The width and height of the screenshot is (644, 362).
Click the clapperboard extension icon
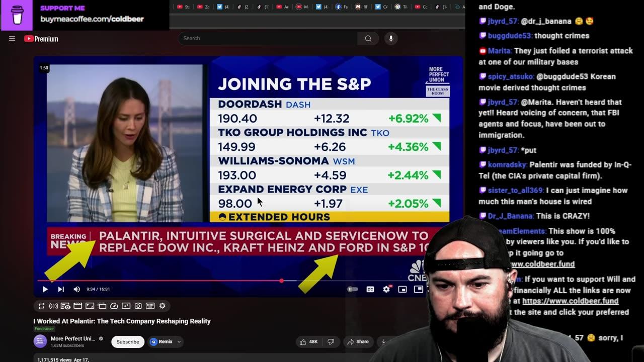click(x=77, y=306)
